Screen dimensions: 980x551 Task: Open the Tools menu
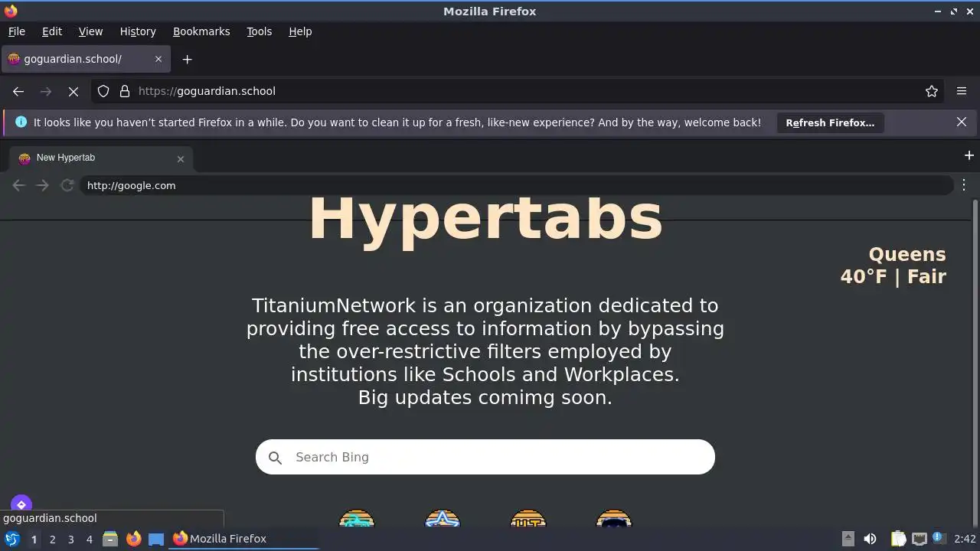[259, 31]
